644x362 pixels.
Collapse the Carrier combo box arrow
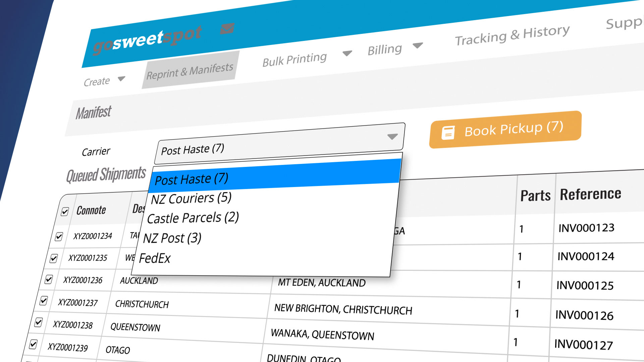coord(392,137)
